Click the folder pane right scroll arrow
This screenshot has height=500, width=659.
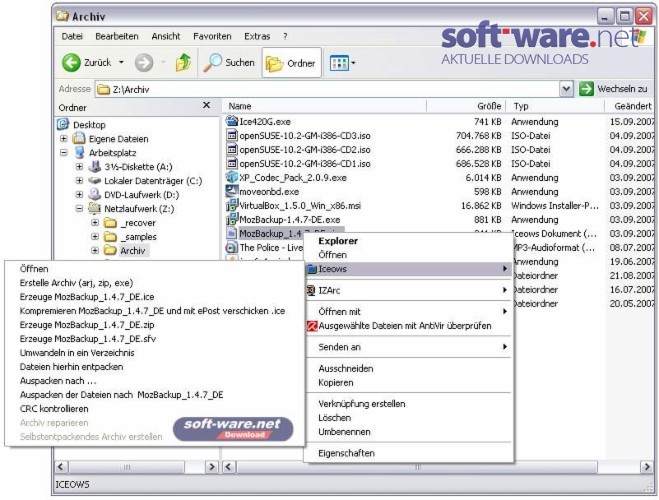click(x=211, y=467)
